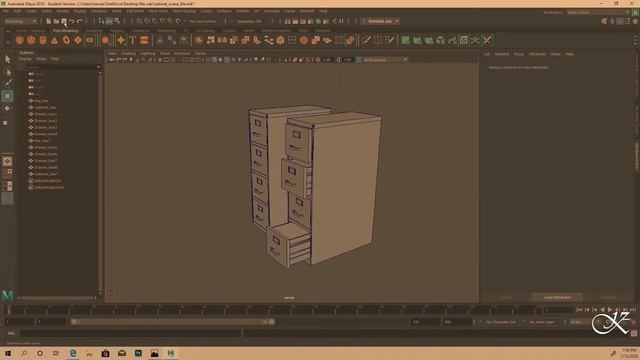Click the Redo arrow icon

tap(80, 21)
